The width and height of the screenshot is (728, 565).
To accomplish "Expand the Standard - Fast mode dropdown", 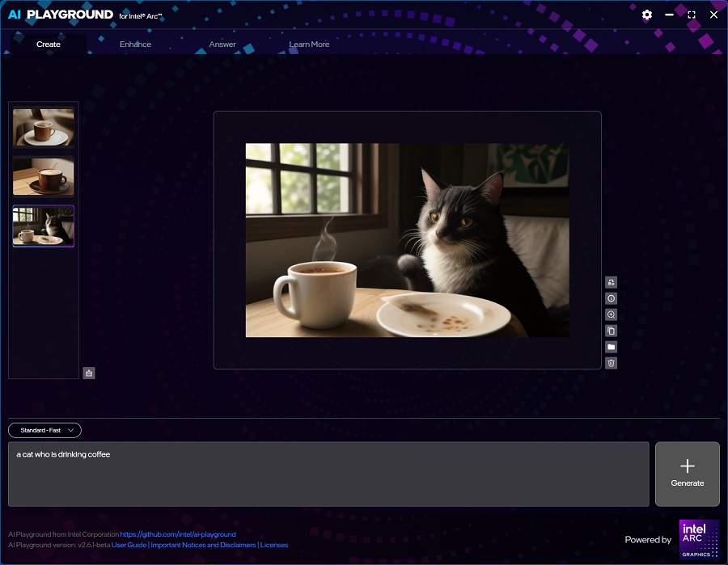I will [44, 430].
